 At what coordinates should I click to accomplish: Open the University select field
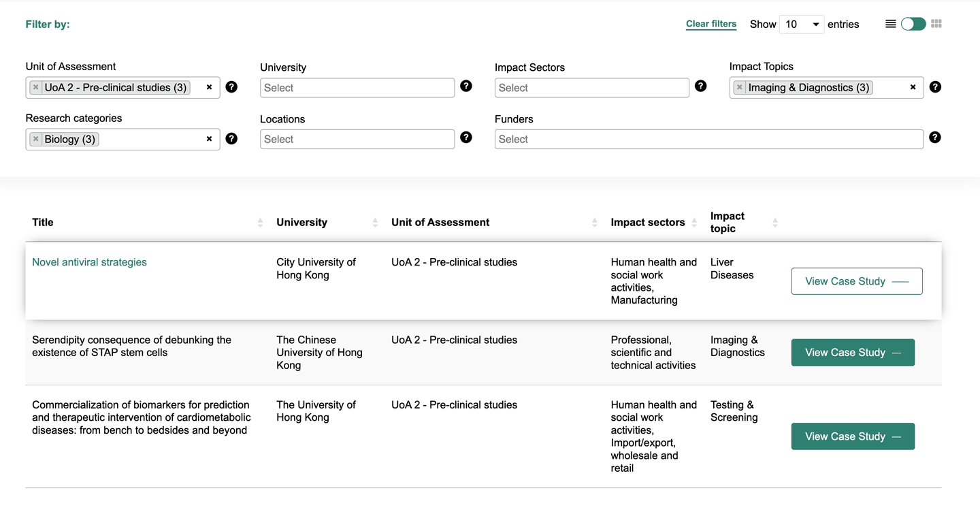[x=357, y=88]
